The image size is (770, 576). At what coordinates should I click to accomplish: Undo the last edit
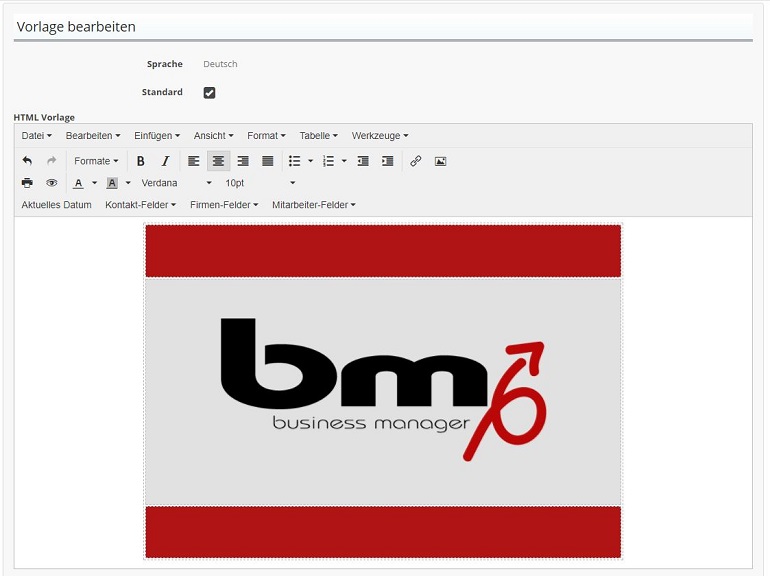click(28, 161)
